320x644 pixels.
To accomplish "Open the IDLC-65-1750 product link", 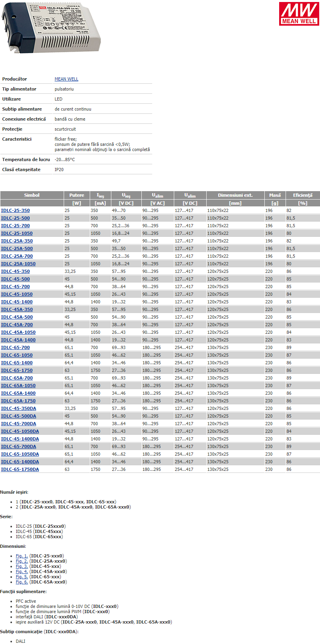I will tap(17, 370).
